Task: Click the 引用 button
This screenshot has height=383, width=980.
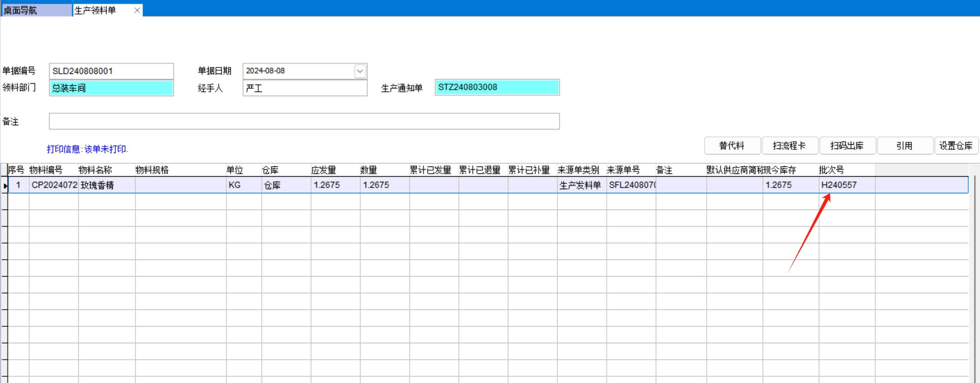Action: (904, 146)
